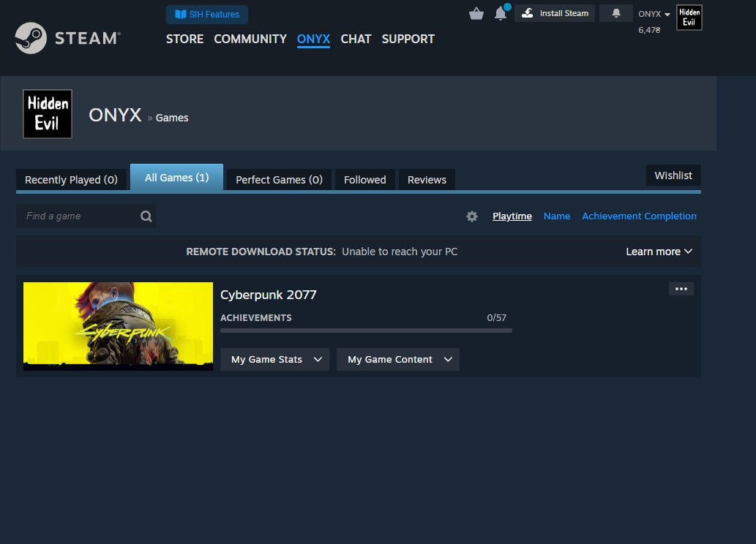The image size is (756, 544).
Task: Click the Cyberpunk 2077 achievements progress bar
Action: [366, 330]
